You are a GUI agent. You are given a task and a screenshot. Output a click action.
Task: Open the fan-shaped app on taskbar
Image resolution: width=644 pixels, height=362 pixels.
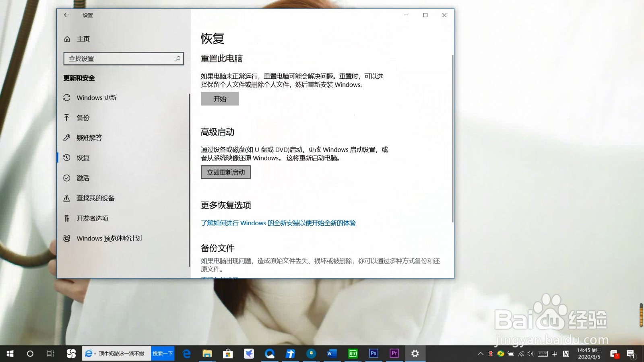click(71, 354)
